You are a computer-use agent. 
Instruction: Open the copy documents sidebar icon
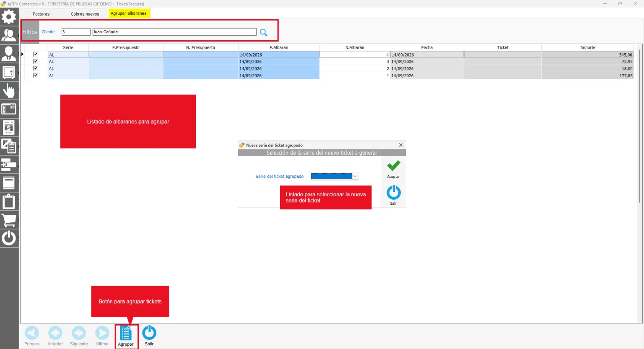9,146
